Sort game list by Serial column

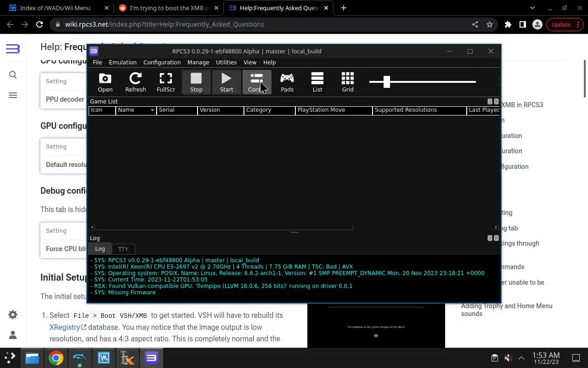pyautogui.click(x=177, y=110)
